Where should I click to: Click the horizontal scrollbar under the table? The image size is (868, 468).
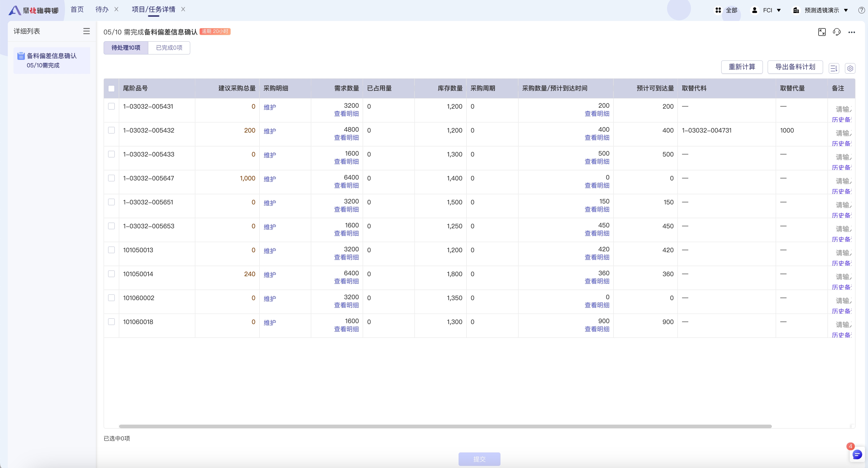point(445,426)
